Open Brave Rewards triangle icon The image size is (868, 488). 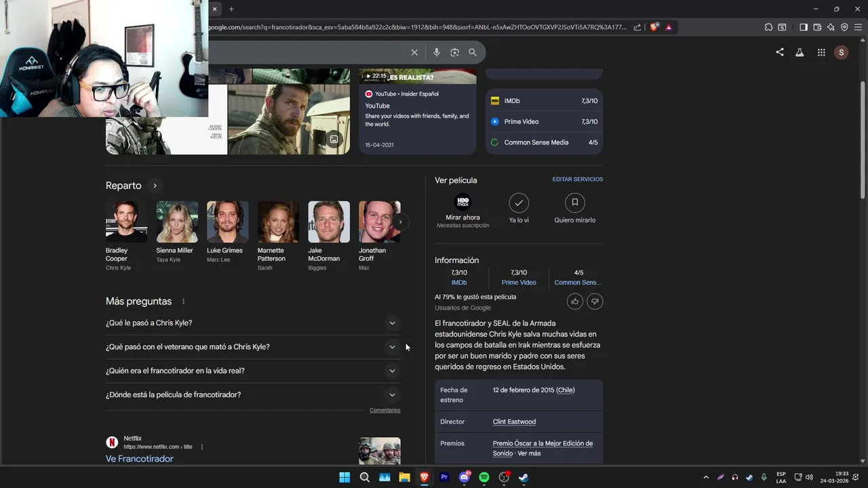click(x=669, y=27)
